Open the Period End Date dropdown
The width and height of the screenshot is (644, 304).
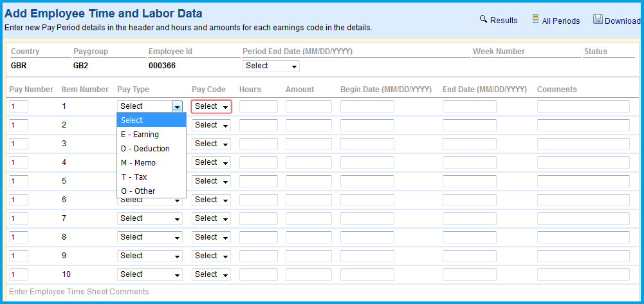271,66
